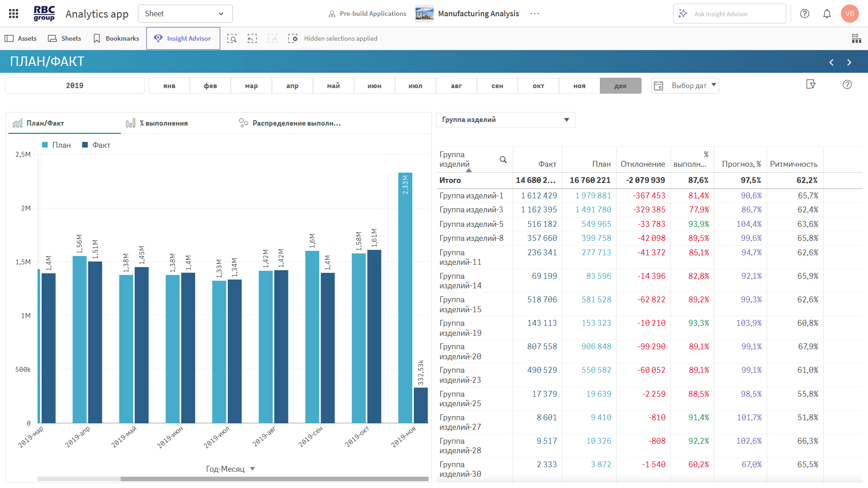Viewport: 868px width, 488px height.
Task: Open the sheet grid view icon
Action: tap(856, 38)
